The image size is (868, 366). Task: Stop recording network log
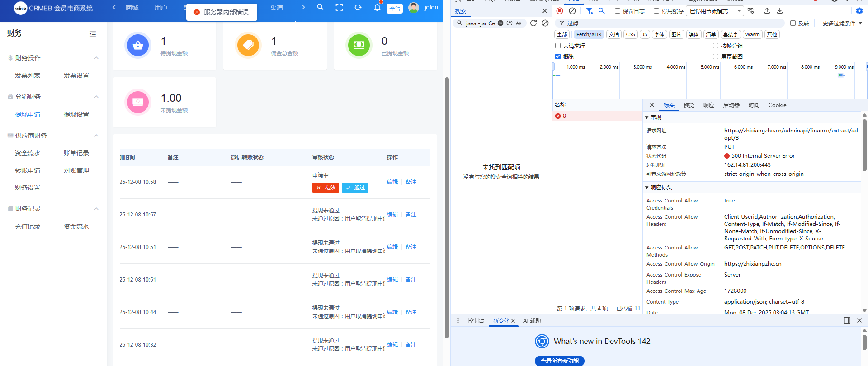(560, 11)
